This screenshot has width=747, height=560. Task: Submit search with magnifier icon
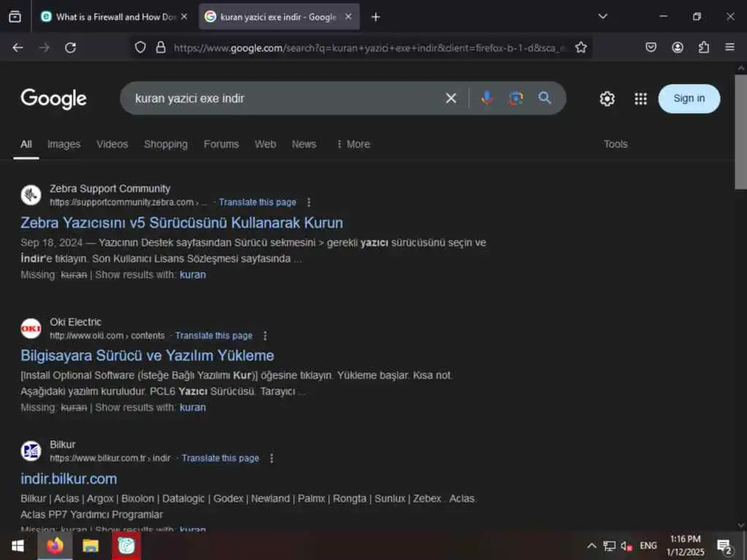544,98
